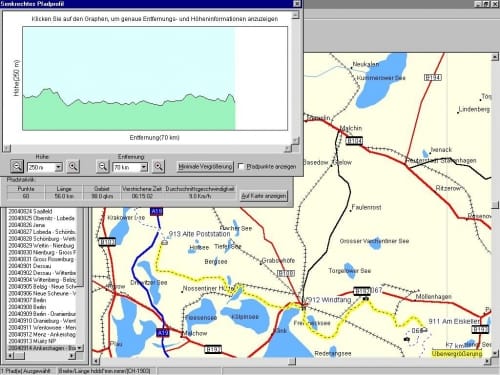Click the upper A19 motorway shield
500x375 pixels.
click(x=156, y=211)
